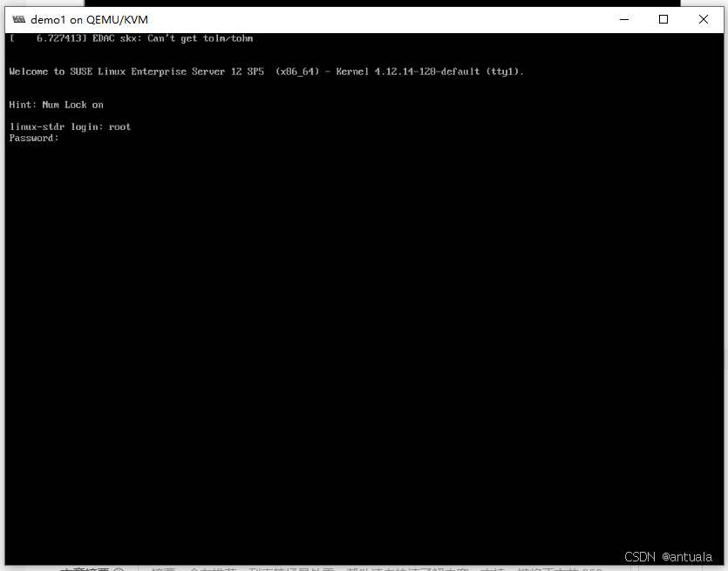Click the QEMU/KVM window icon in title bar
Viewport: 728px width, 571px height.
pos(18,19)
